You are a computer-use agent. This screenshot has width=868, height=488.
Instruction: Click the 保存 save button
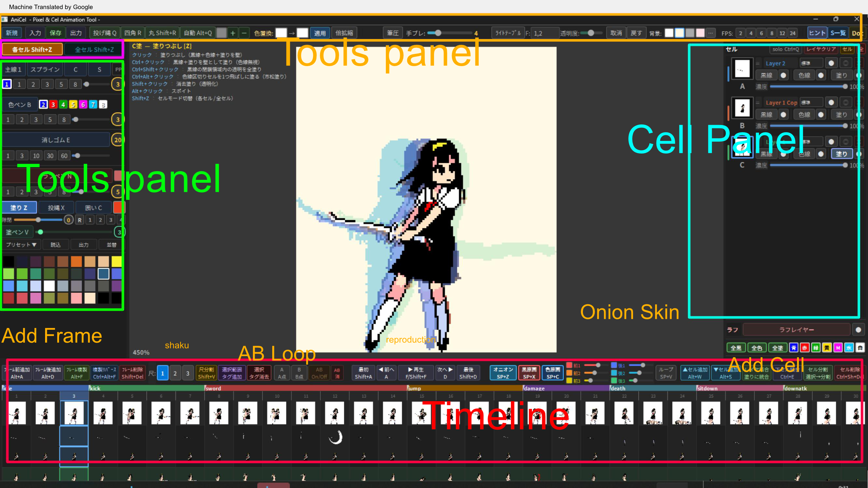[x=55, y=33]
